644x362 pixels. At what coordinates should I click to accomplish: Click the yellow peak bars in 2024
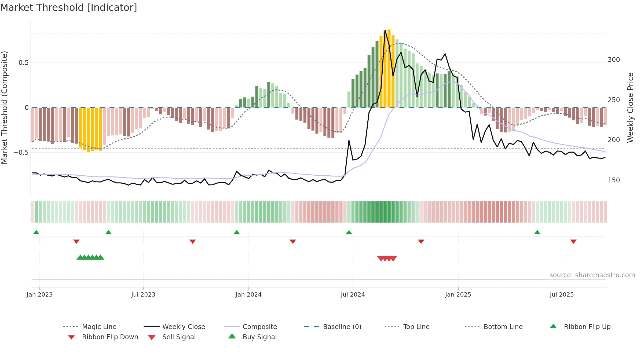387,69
